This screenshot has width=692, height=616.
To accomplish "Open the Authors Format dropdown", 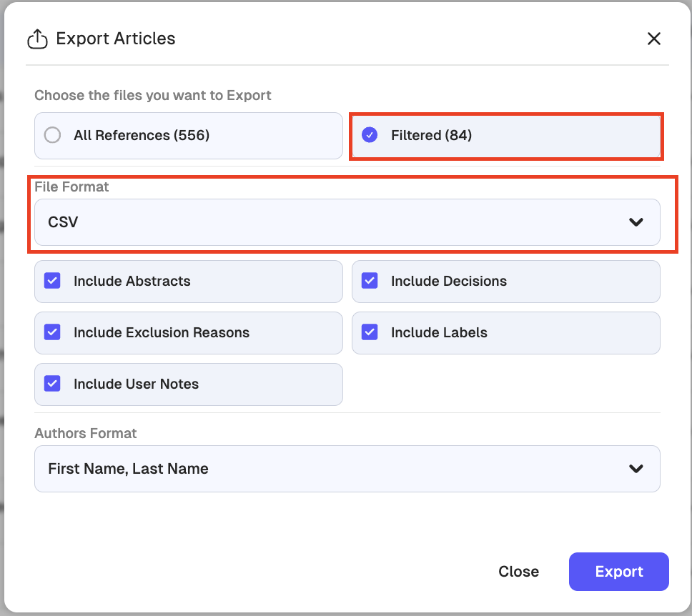I will [x=347, y=469].
